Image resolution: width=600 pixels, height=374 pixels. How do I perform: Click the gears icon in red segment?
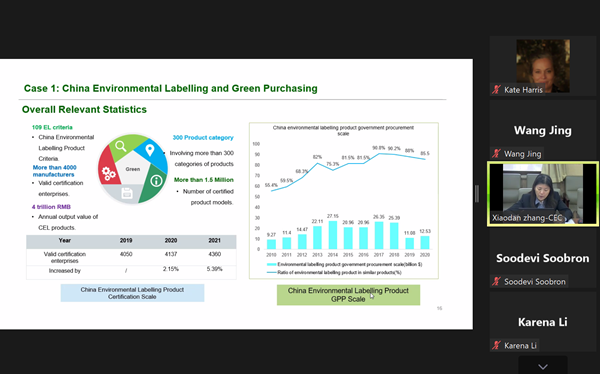(x=108, y=173)
